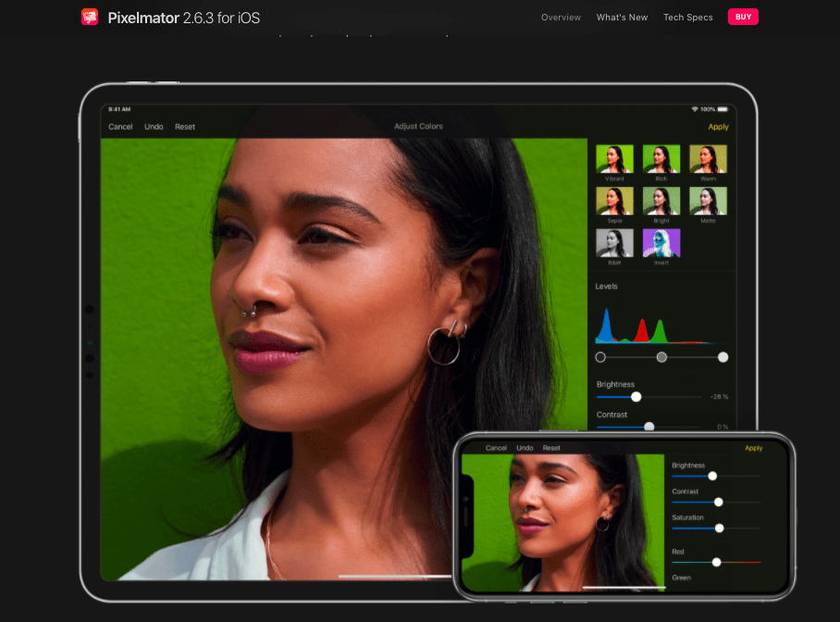Choose the Rich color preset thumbnail
This screenshot has height=622, width=840.
point(661,159)
